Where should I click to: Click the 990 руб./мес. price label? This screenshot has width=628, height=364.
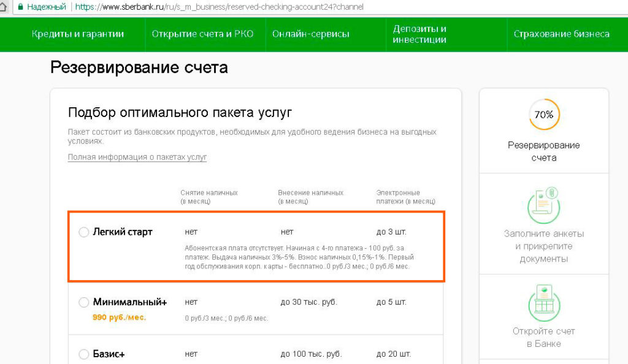tap(120, 317)
